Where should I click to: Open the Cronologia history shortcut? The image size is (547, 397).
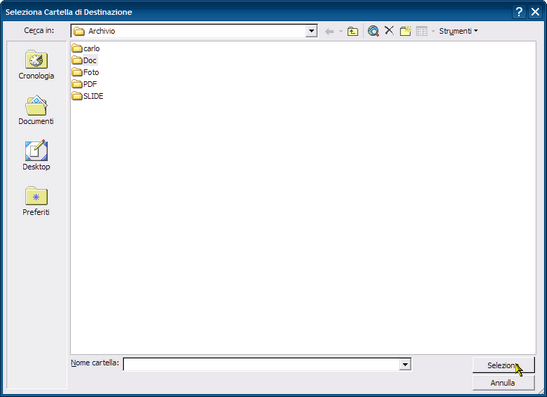36,65
